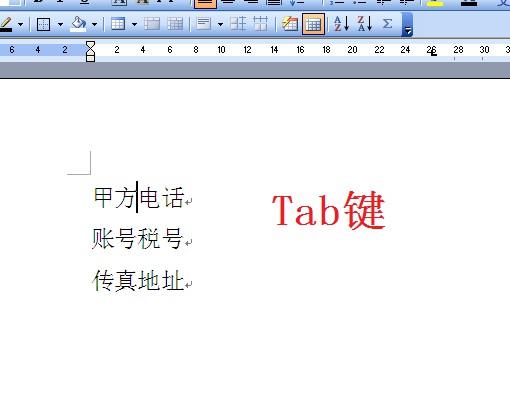Click the ruler at mark 18
The image size is (510, 395).
pyautogui.click(x=326, y=50)
